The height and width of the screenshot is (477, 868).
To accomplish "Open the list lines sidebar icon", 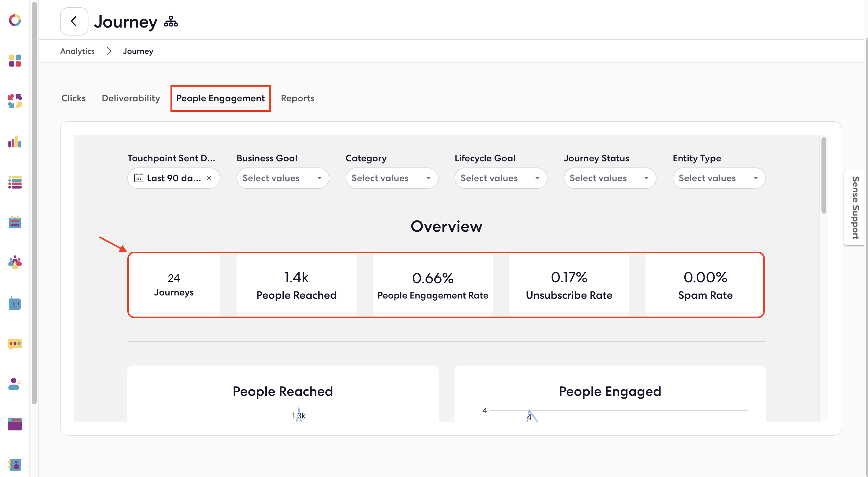I will tap(15, 182).
